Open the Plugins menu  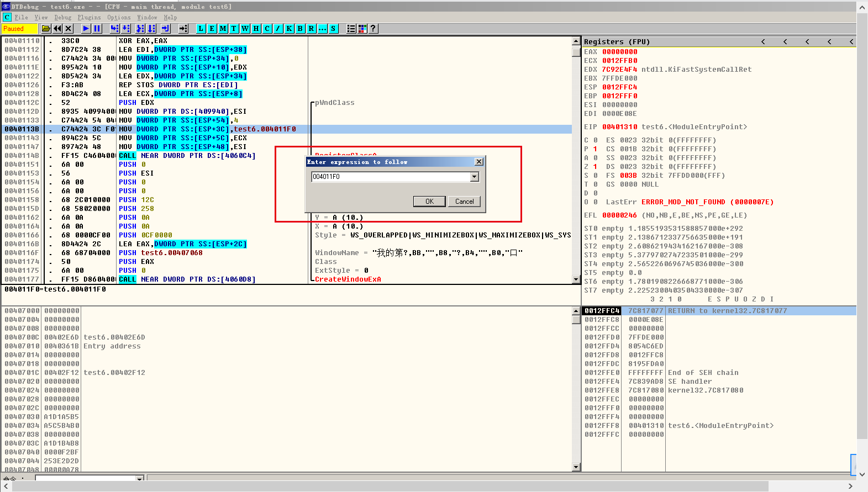point(90,18)
